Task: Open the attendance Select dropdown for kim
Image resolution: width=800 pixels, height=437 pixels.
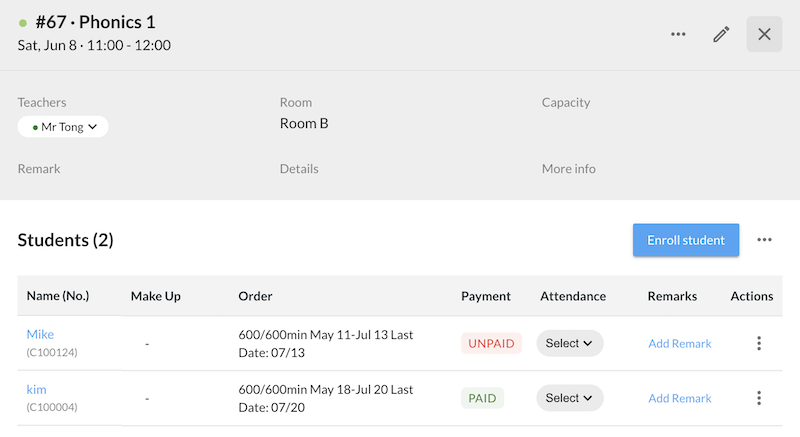Action: pyautogui.click(x=570, y=398)
